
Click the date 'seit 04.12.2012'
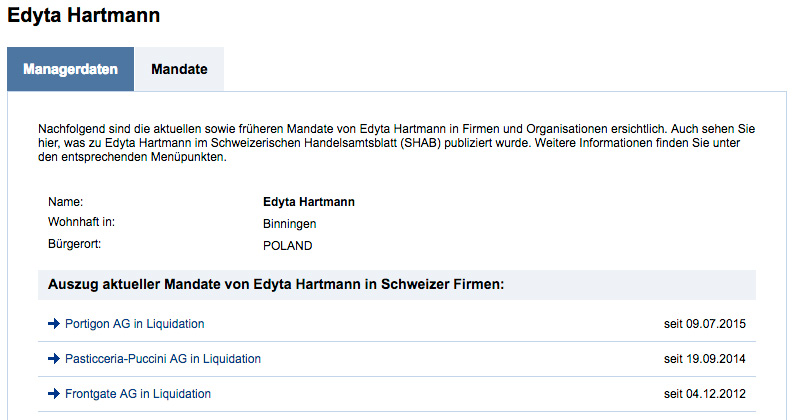click(704, 394)
